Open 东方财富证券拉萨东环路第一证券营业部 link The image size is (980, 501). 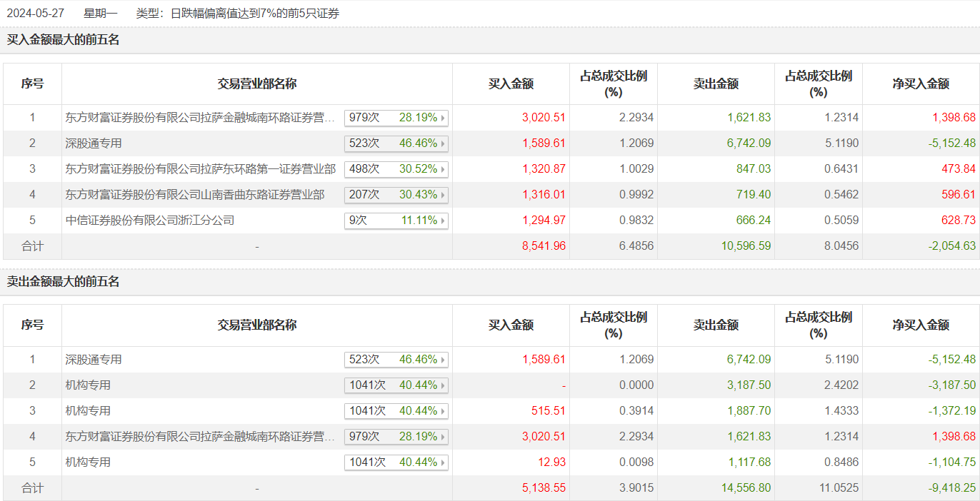[200, 169]
